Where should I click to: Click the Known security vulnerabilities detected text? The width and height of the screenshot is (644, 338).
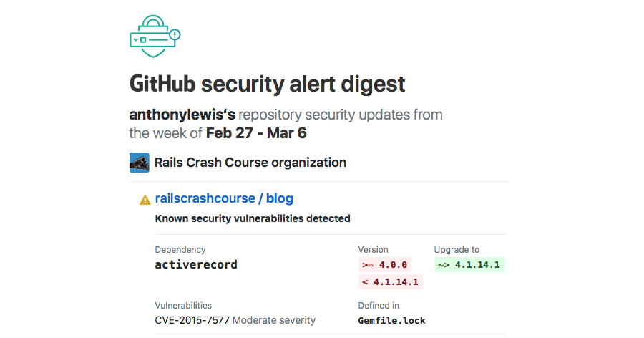point(253,218)
